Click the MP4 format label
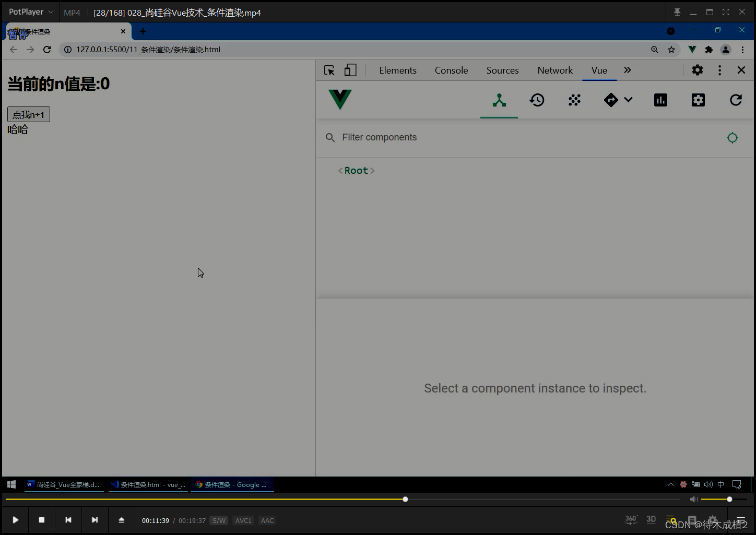This screenshot has height=535, width=756. click(72, 13)
